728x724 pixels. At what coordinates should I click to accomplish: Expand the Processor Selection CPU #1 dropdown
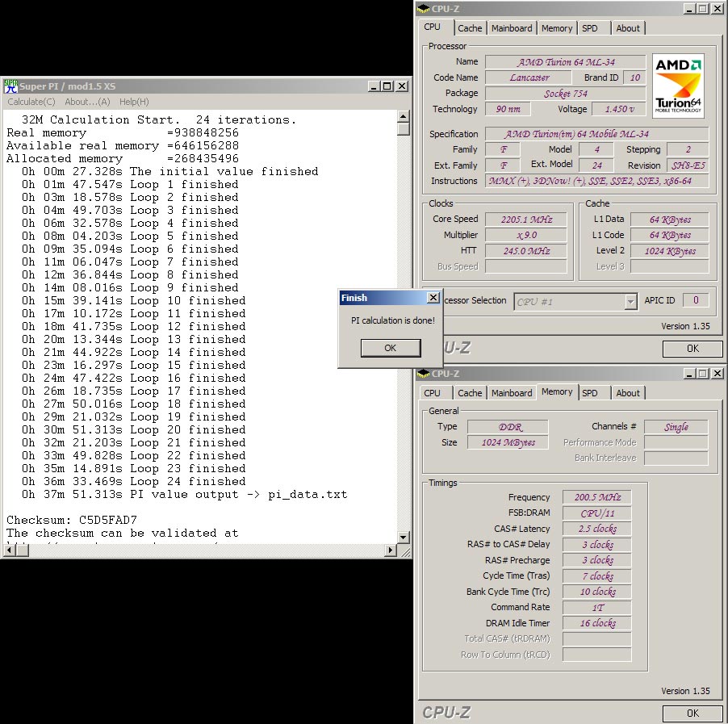[630, 302]
